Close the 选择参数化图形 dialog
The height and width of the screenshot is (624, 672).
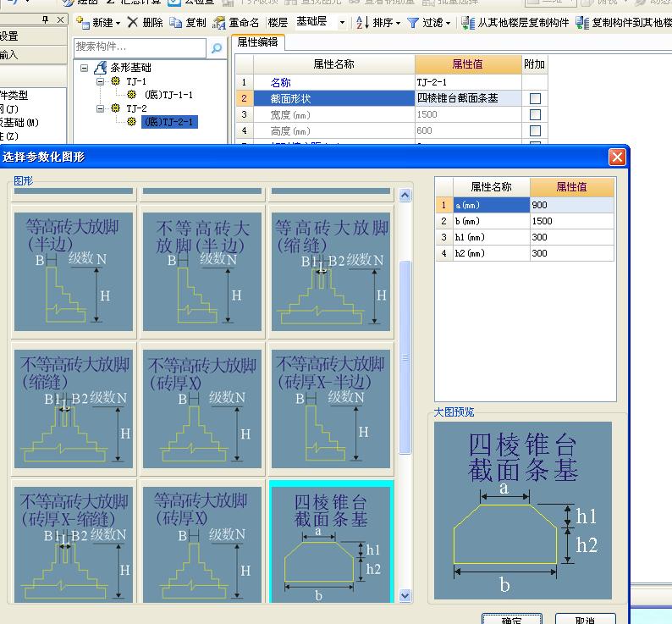617,157
